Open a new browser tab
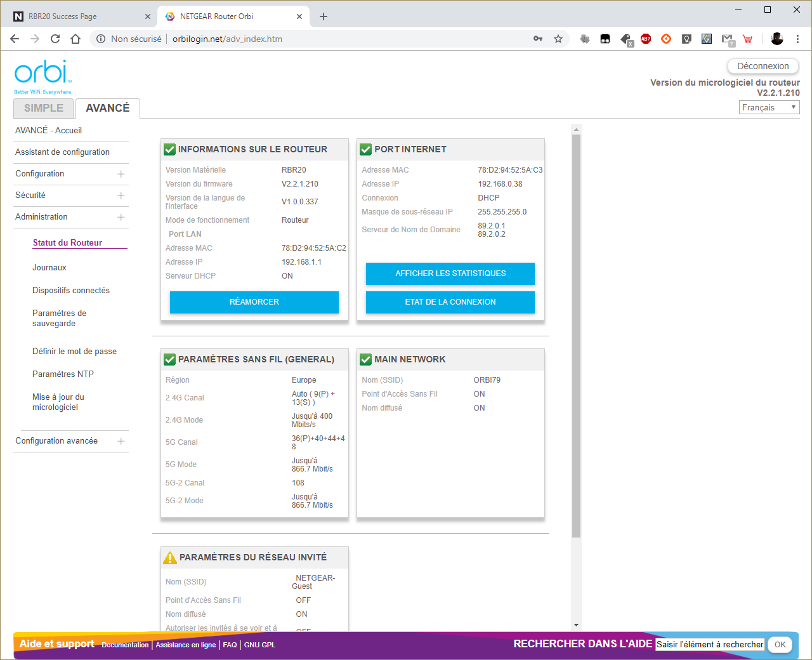This screenshot has width=812, height=660. [324, 16]
